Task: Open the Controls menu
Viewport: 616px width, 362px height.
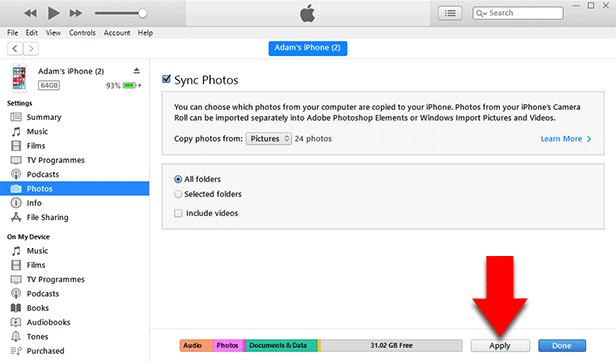Action: [x=82, y=33]
